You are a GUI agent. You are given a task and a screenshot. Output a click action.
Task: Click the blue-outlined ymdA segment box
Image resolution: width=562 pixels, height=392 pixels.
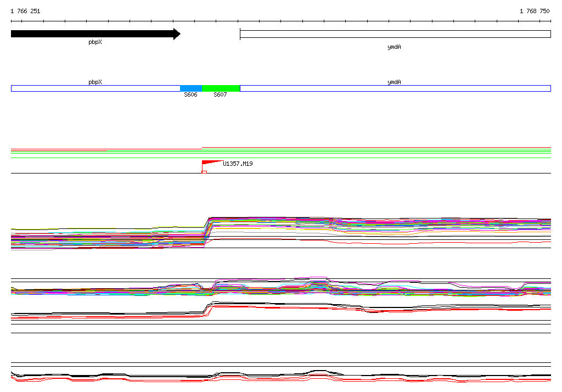395,88
